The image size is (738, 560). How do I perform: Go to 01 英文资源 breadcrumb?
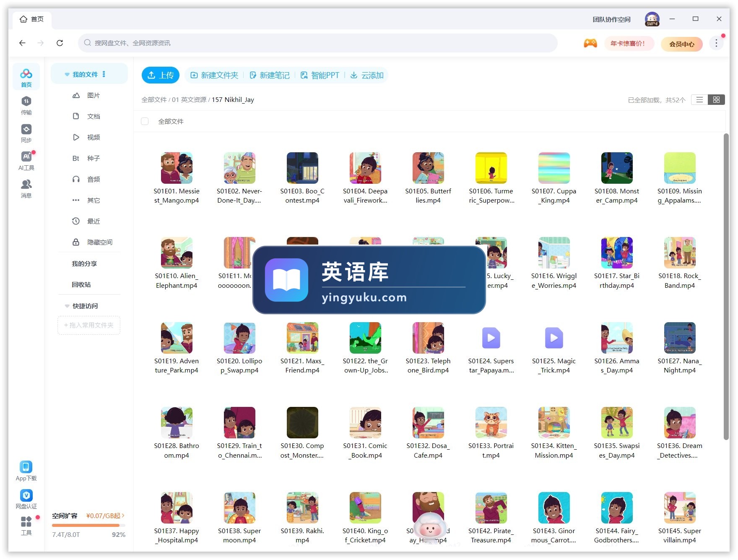click(x=189, y=99)
